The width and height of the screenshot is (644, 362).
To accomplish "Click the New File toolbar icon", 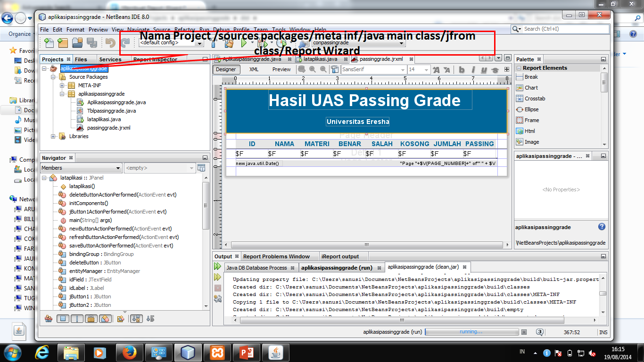I will point(49,43).
